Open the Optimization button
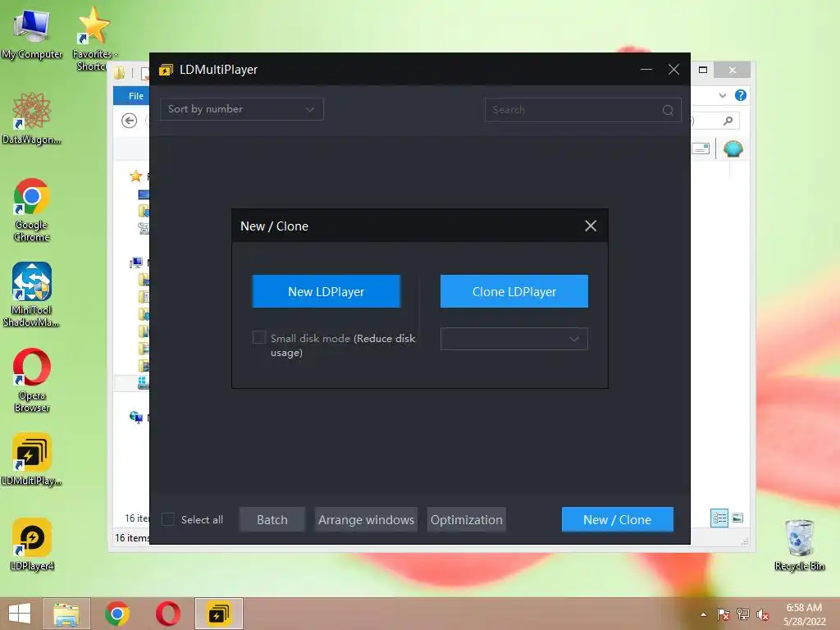 (467, 519)
